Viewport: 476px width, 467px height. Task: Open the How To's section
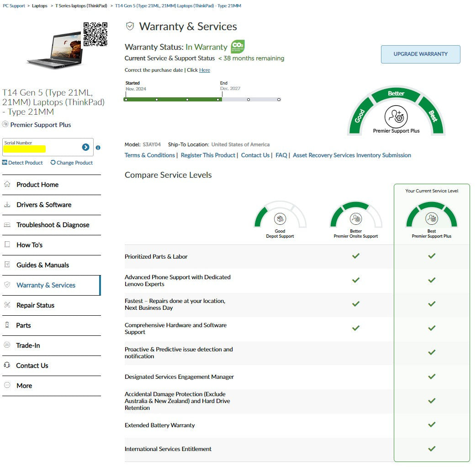52,245
